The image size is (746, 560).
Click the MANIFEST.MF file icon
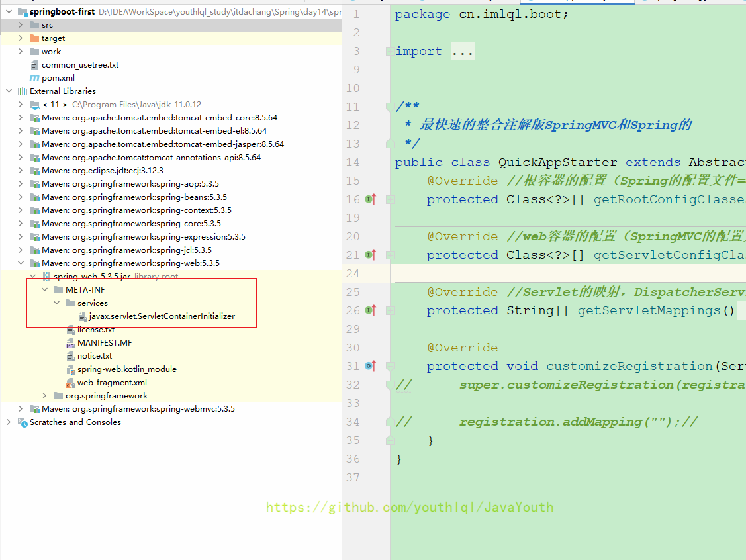(70, 343)
